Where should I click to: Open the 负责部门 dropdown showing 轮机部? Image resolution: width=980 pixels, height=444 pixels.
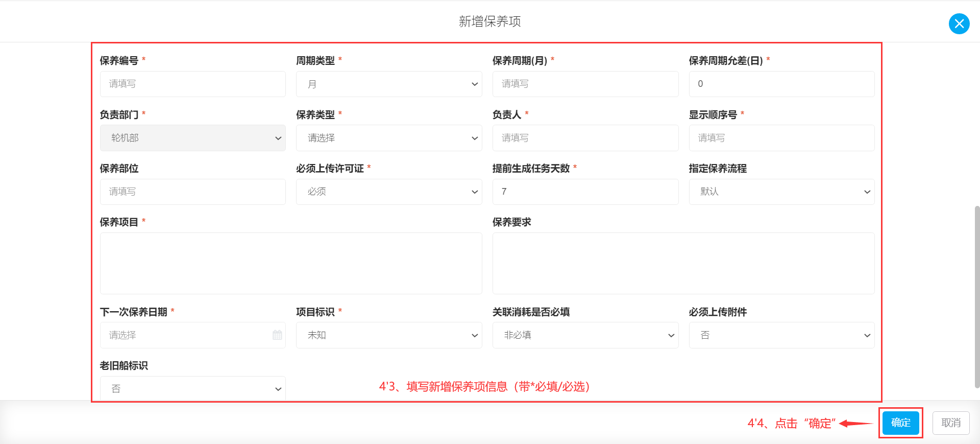[192, 138]
